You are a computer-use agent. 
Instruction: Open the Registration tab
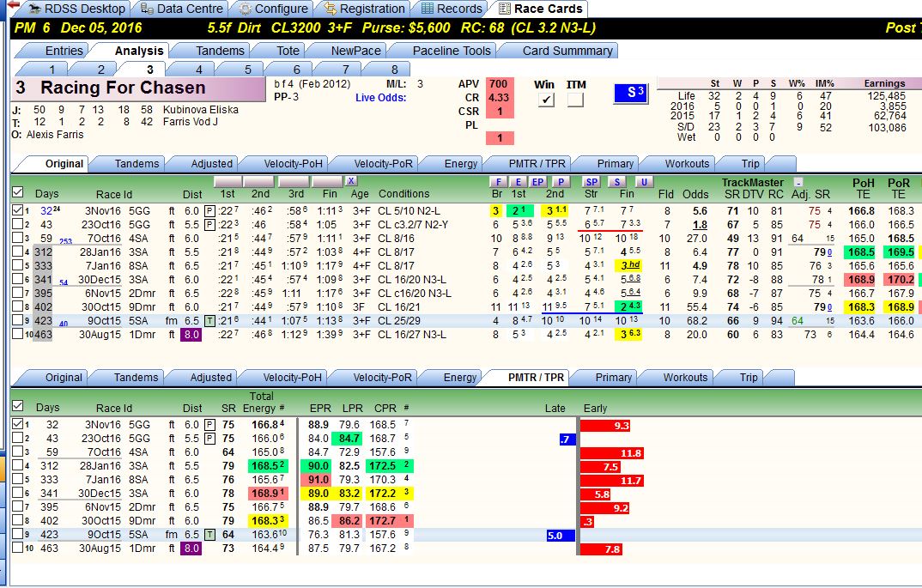(x=365, y=9)
